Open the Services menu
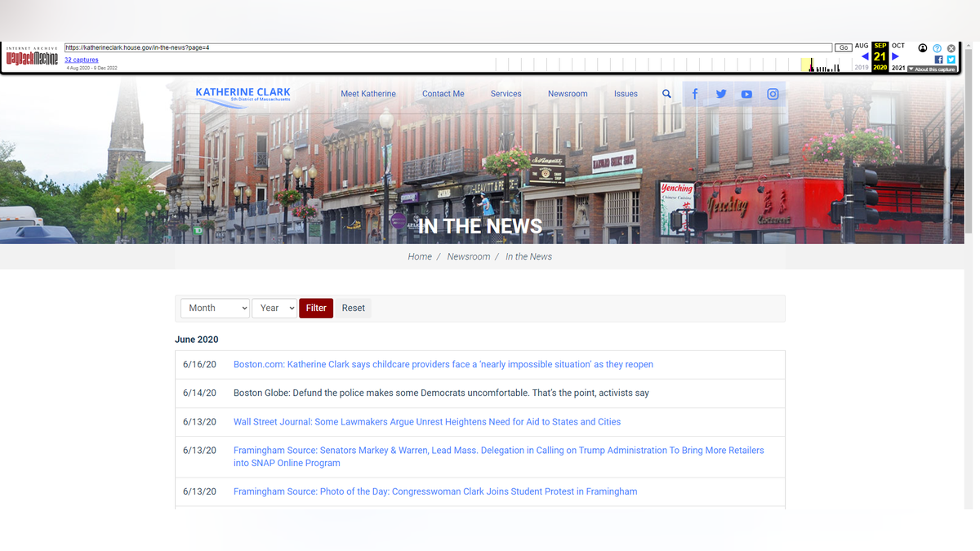 (506, 94)
